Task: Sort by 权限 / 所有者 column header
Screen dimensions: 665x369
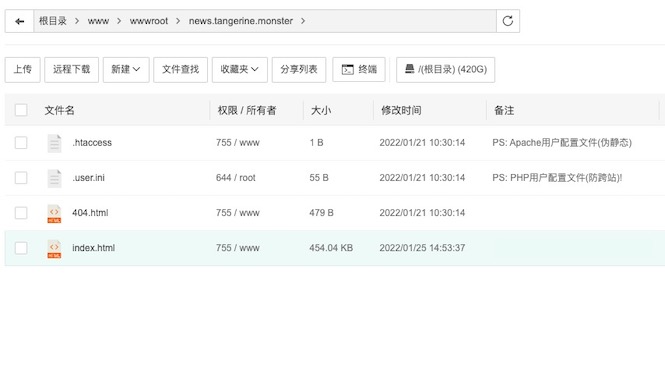Action: 247,110
